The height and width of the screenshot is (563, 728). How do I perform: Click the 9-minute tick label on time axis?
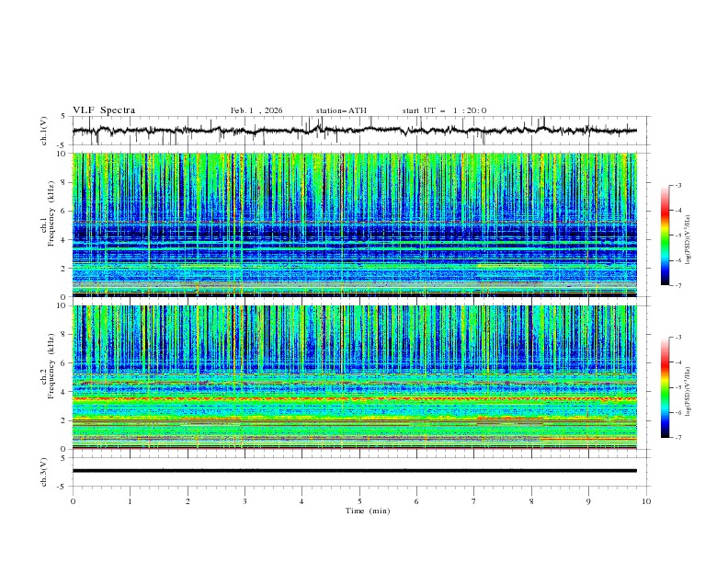tap(589, 500)
